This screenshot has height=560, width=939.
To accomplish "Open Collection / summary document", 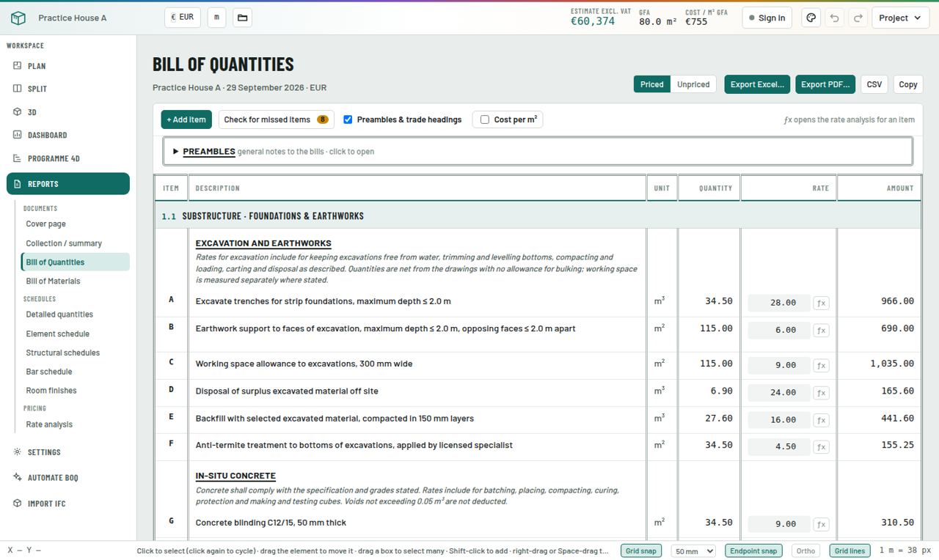I will click(x=64, y=243).
